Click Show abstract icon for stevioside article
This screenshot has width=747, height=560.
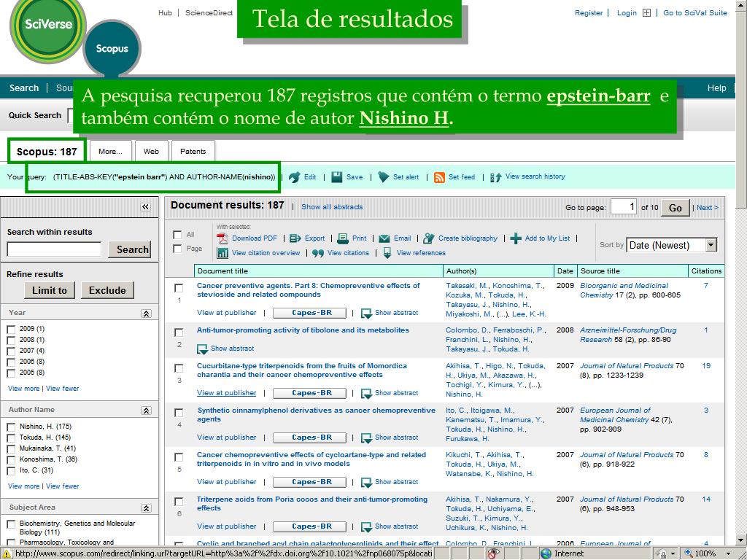[366, 314]
